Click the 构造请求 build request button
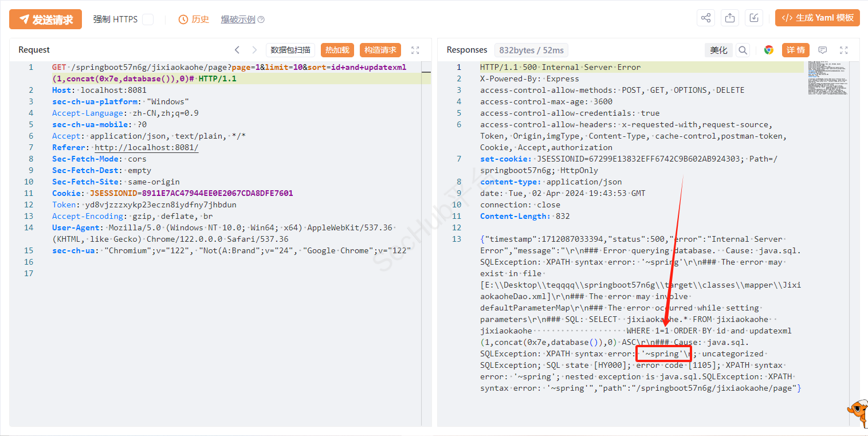The image size is (868, 436). [x=380, y=50]
